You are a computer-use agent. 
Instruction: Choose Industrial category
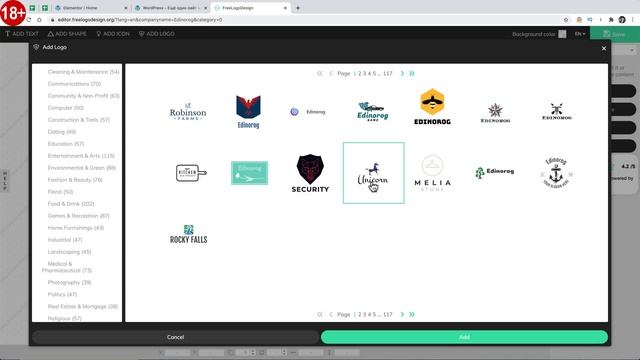click(x=64, y=240)
